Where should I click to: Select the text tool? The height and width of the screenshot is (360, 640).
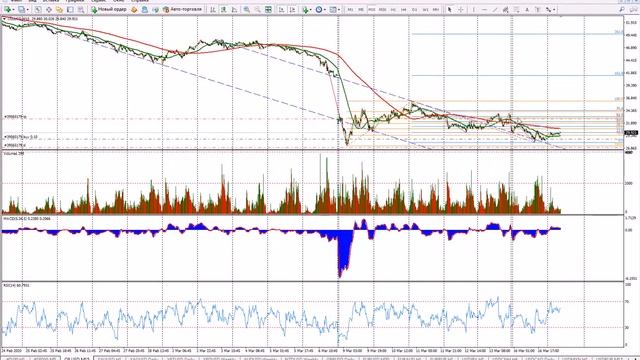527,9
